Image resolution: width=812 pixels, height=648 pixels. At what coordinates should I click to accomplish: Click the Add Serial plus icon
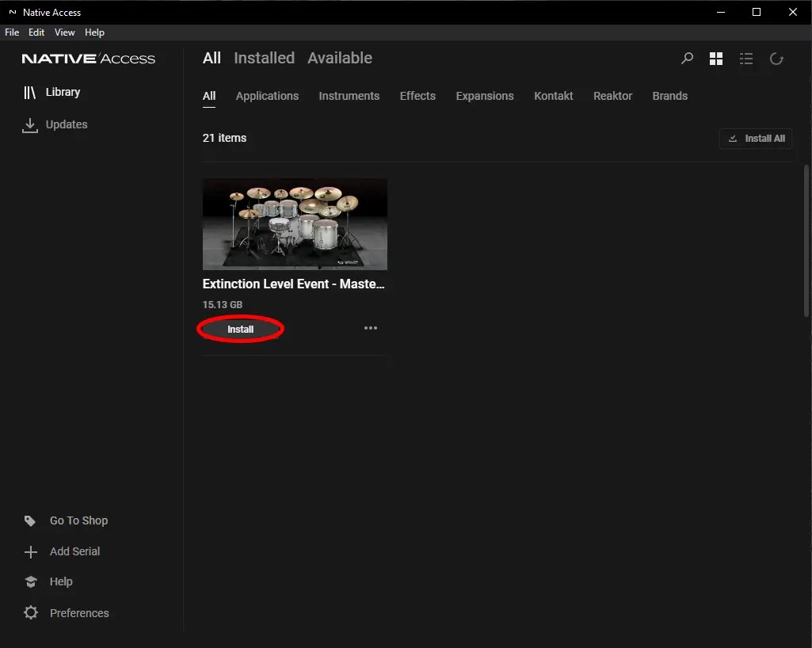pyautogui.click(x=31, y=551)
